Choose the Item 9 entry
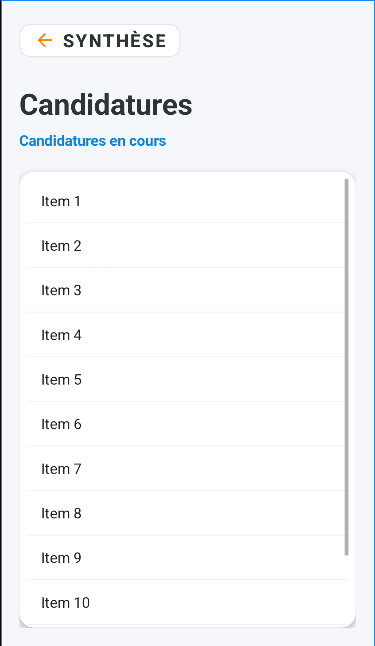The width and height of the screenshot is (375, 646). click(188, 558)
